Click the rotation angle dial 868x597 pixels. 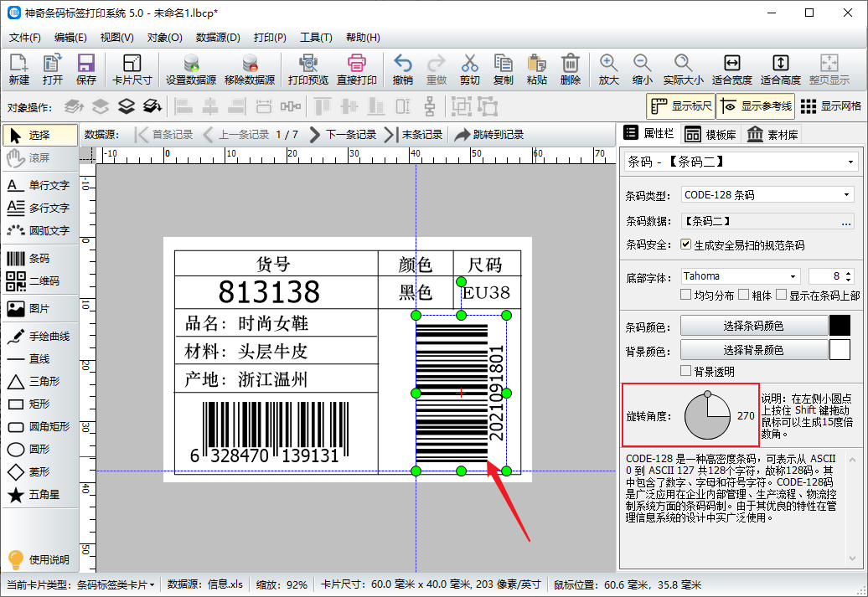[707, 416]
